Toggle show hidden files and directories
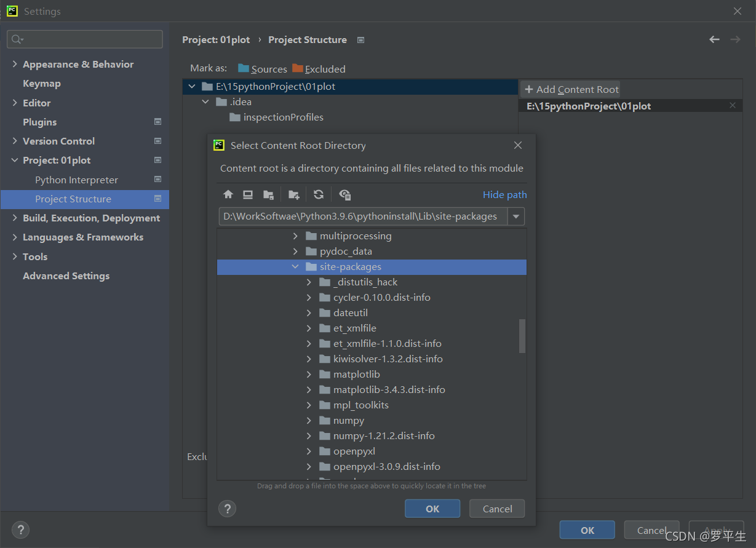The height and width of the screenshot is (548, 756). [345, 195]
